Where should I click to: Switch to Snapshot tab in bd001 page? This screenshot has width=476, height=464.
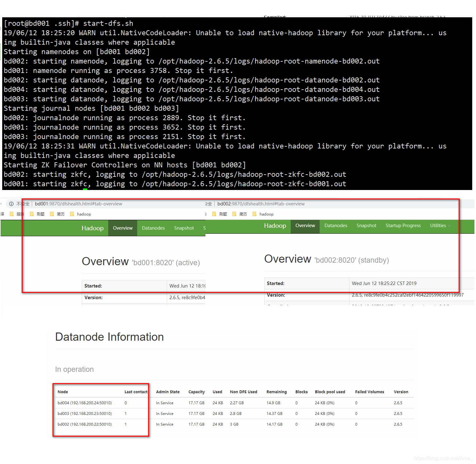click(184, 228)
